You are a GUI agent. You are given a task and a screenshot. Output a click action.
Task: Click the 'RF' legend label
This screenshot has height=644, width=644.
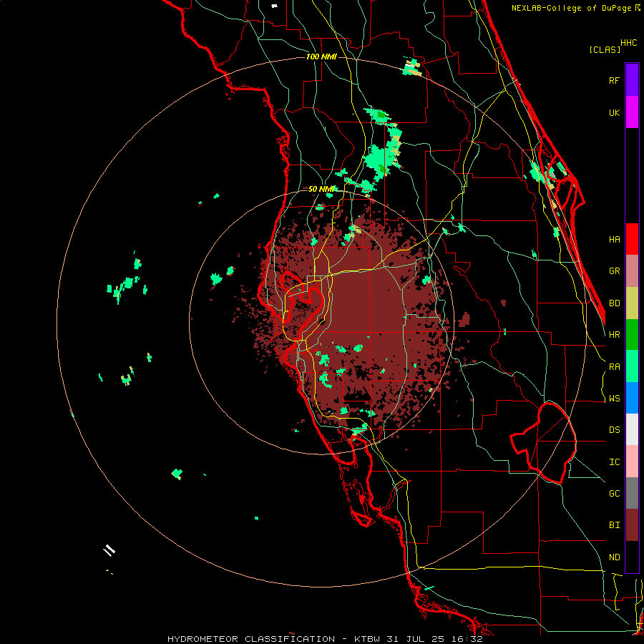coord(614,80)
